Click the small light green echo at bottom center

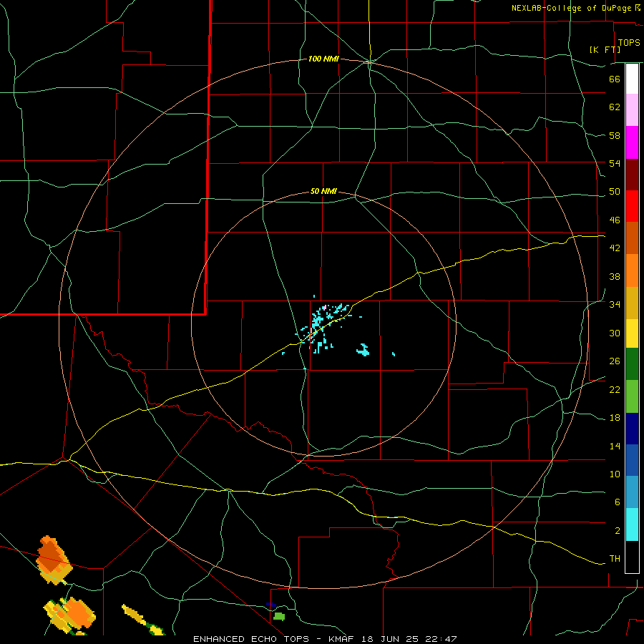[x=279, y=617]
